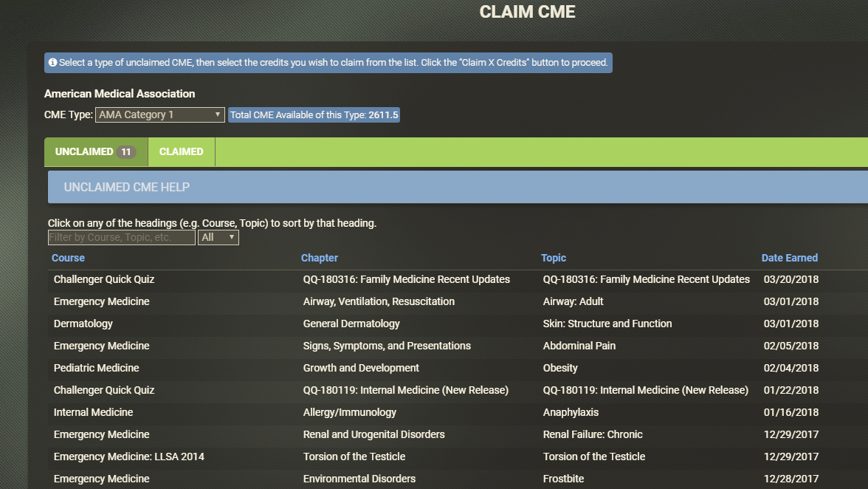Sort the table by Date Earned heading
Image resolution: width=868 pixels, height=489 pixels.
coord(790,258)
